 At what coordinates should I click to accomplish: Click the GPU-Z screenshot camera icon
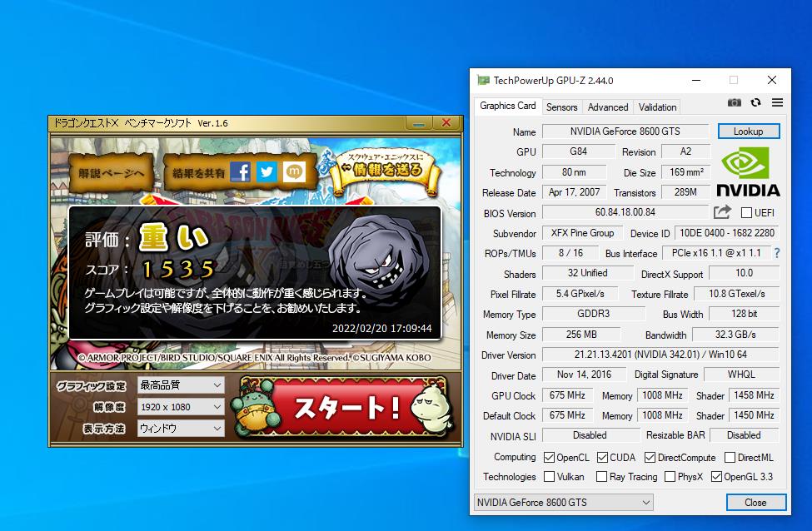pos(734,102)
